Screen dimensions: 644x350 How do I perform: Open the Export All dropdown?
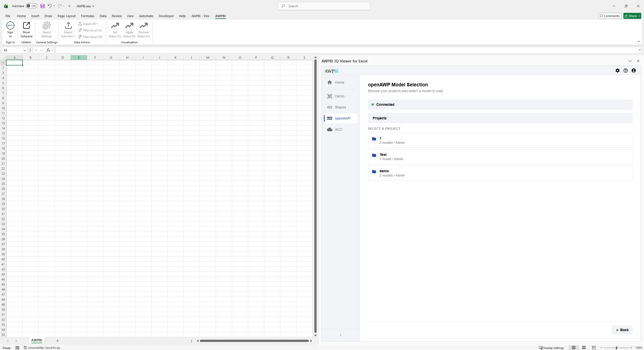pos(88,24)
